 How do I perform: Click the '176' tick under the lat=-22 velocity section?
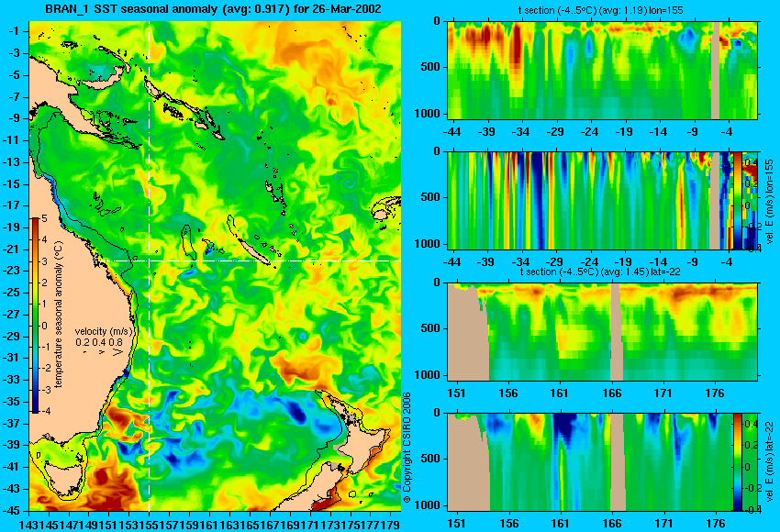[716, 523]
